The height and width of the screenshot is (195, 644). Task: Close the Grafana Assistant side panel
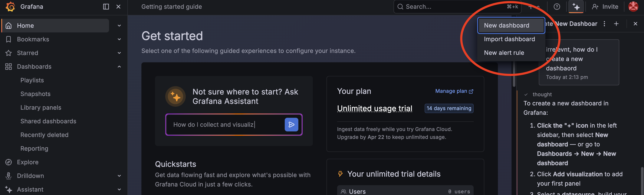[635, 24]
